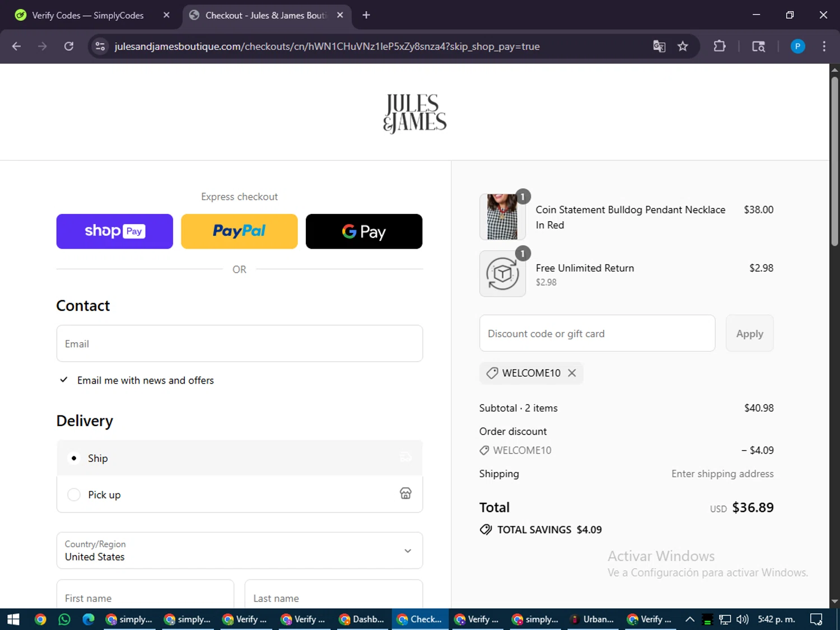Open Chrome three-dot menu
The image size is (840, 630).
(x=824, y=46)
